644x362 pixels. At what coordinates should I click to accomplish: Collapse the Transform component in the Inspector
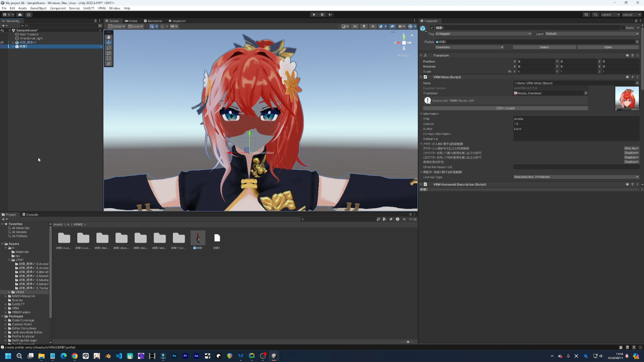pyautogui.click(x=421, y=55)
